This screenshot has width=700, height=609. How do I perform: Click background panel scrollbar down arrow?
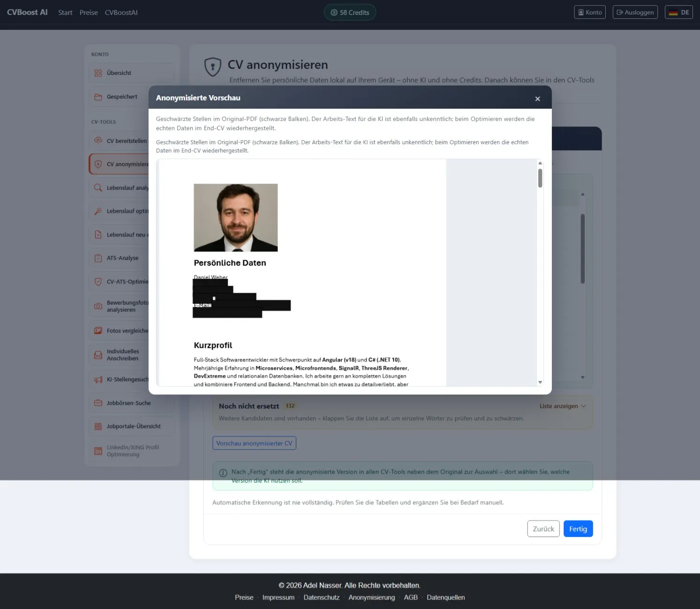click(x=582, y=378)
